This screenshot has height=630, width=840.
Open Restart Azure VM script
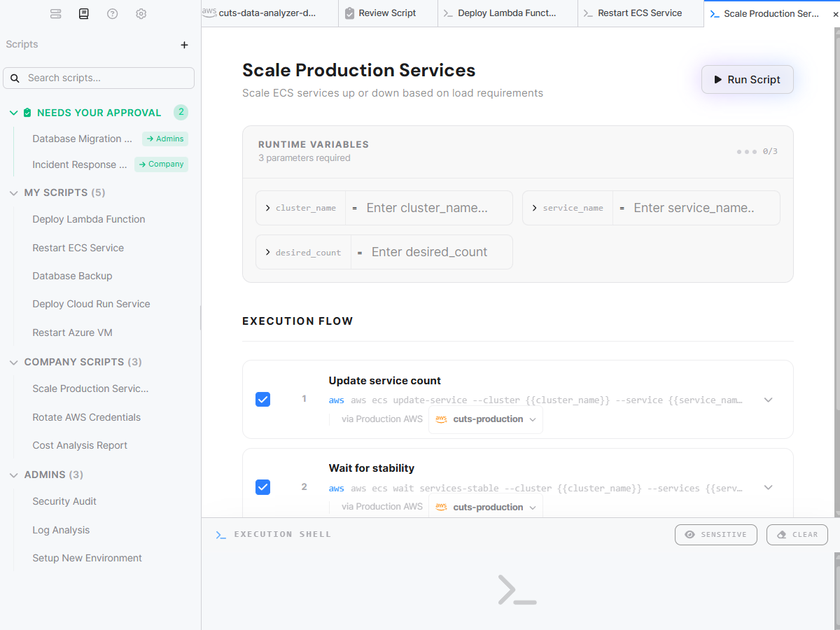click(73, 332)
